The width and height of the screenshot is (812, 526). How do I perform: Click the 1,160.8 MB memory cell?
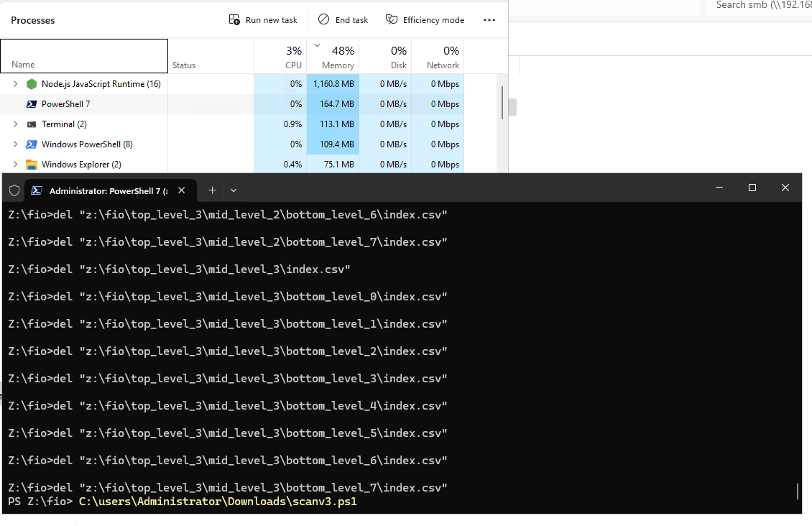point(333,84)
